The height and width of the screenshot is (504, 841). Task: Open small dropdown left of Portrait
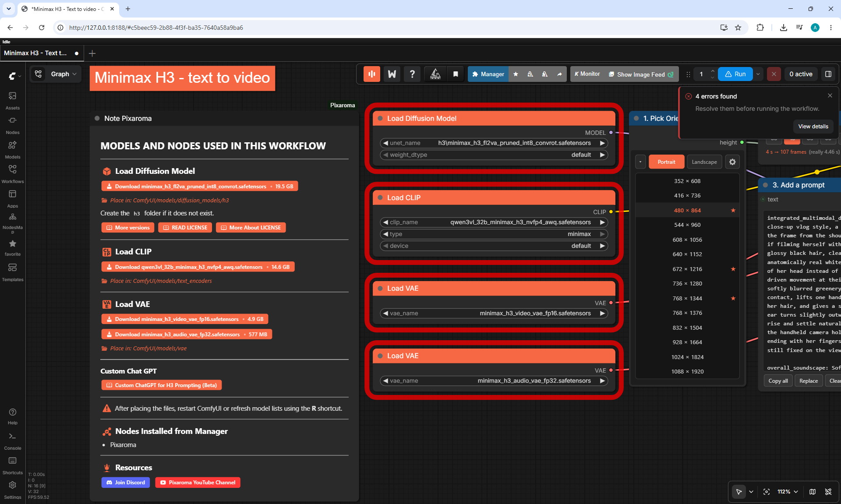click(x=640, y=162)
